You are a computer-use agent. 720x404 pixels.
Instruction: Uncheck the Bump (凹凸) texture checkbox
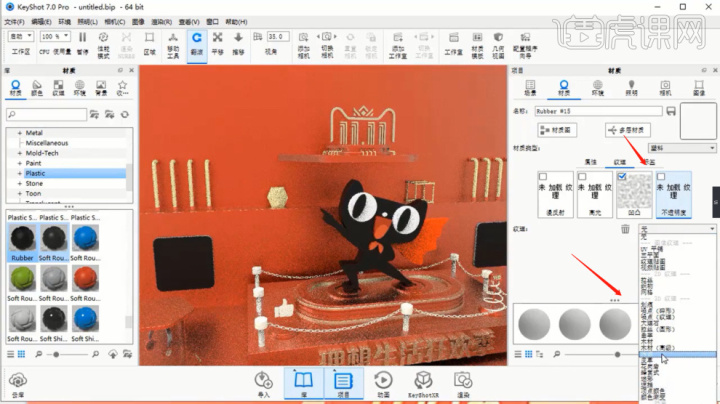tap(622, 176)
